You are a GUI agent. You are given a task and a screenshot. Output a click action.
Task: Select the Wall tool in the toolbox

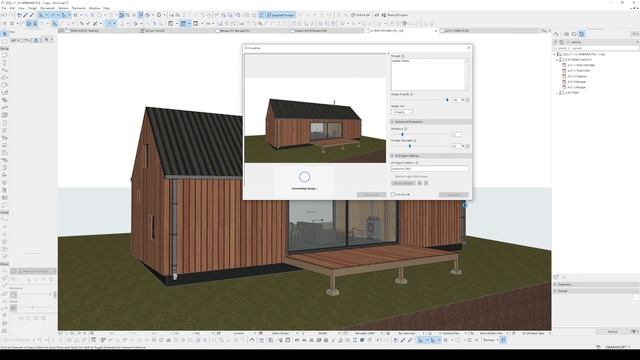click(x=4, y=55)
